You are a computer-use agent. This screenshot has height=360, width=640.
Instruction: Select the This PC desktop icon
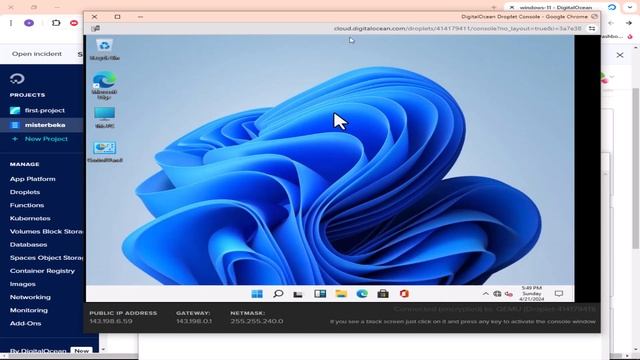104,118
